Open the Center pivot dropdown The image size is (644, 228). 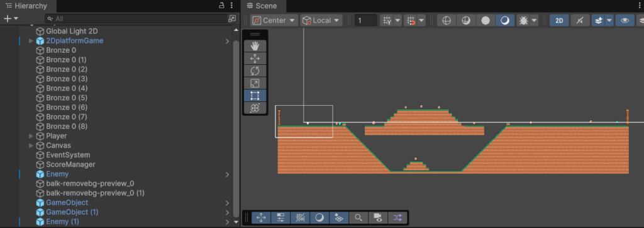point(274,20)
